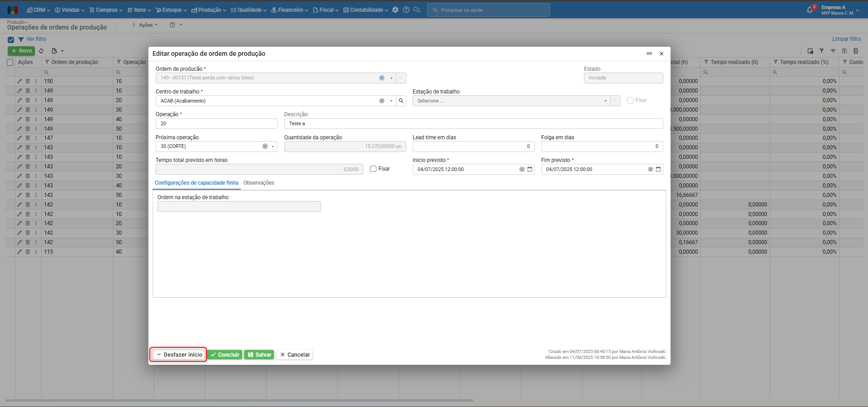Click the green Concluir button

pos(225,355)
